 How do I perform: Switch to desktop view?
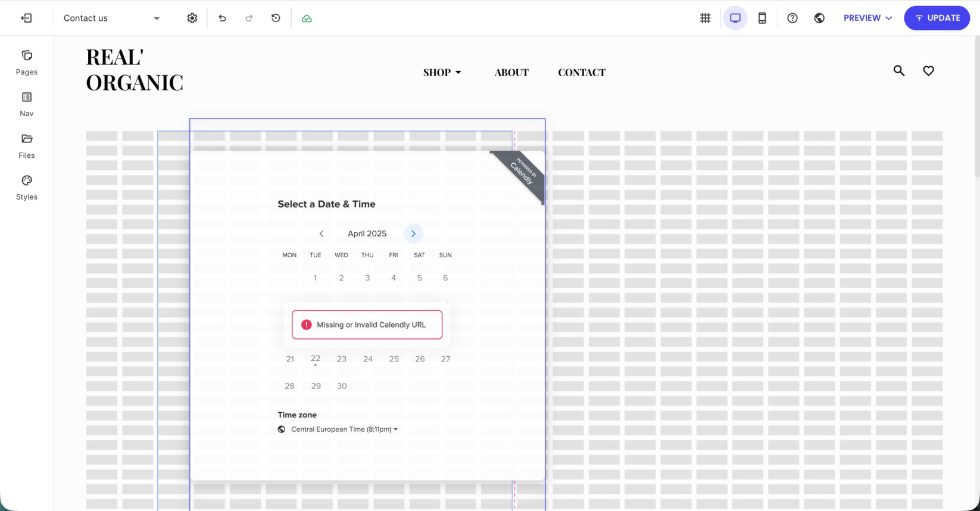[735, 18]
